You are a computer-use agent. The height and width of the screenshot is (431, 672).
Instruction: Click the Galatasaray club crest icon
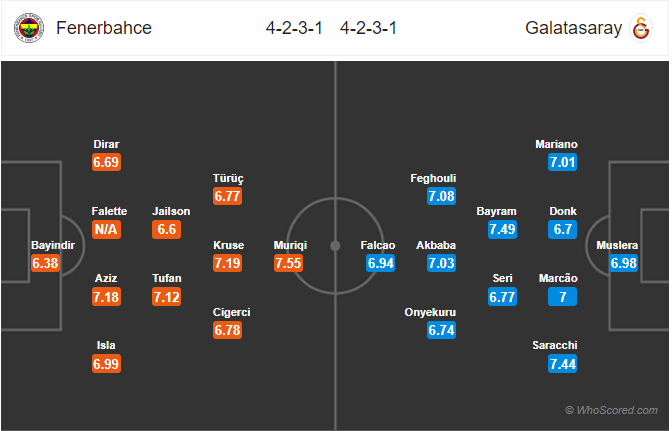click(x=641, y=28)
